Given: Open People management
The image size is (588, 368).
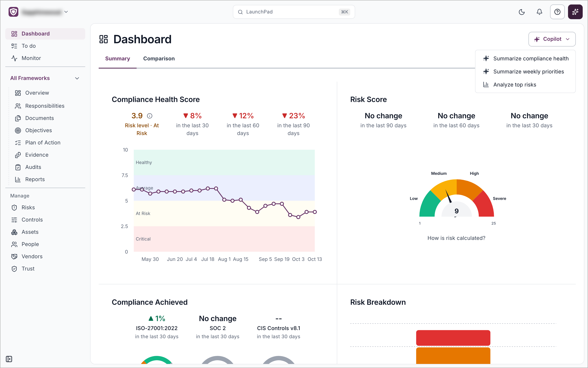Looking at the screenshot, I should pos(45,244).
